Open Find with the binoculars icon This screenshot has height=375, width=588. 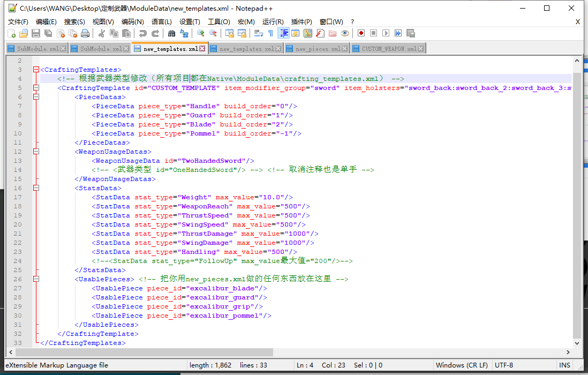tap(171, 33)
